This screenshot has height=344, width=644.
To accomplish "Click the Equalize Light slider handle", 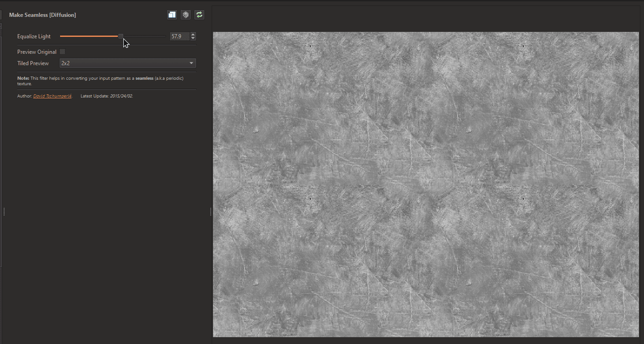I will 121,36.
